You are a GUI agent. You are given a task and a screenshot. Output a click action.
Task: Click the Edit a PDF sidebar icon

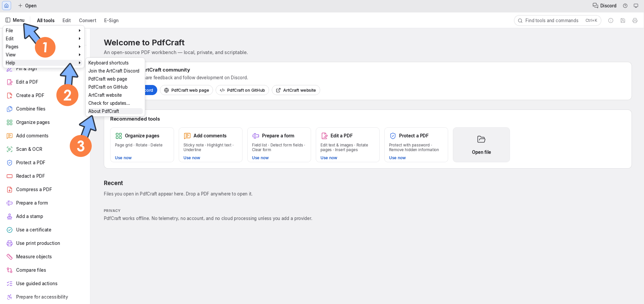tap(10, 82)
